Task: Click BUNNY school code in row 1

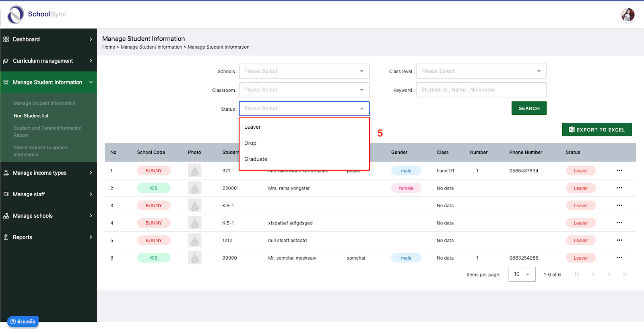Action: [154, 171]
